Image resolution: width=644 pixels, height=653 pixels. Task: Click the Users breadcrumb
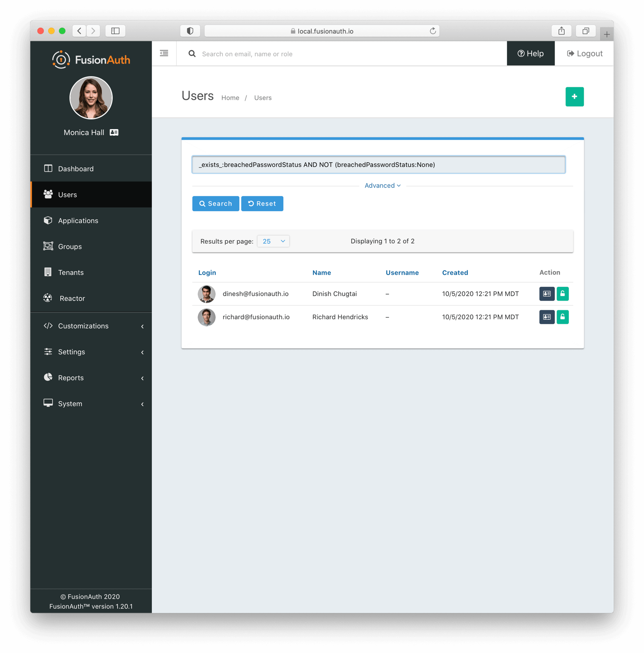pos(263,98)
